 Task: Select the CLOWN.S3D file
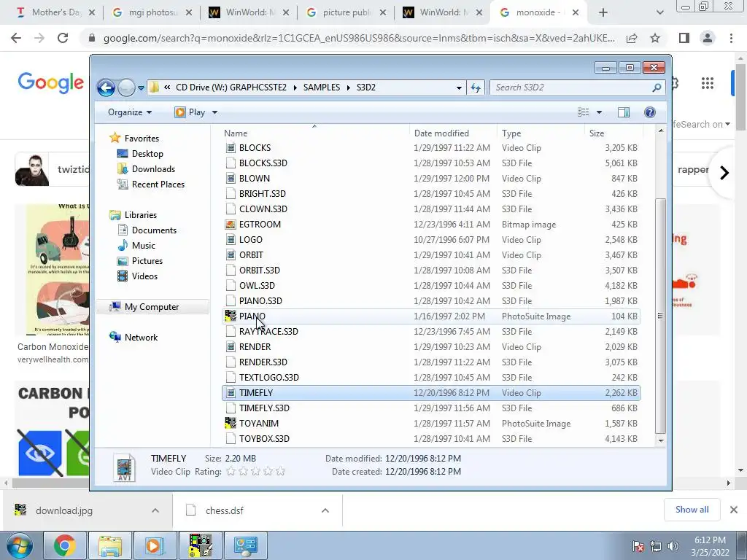pyautogui.click(x=431, y=209)
